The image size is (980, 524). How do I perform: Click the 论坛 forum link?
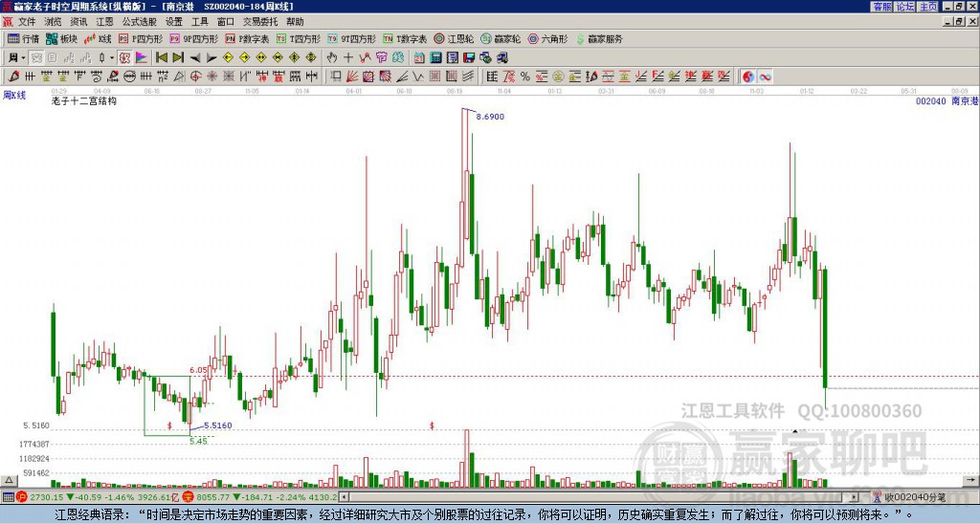pos(904,7)
